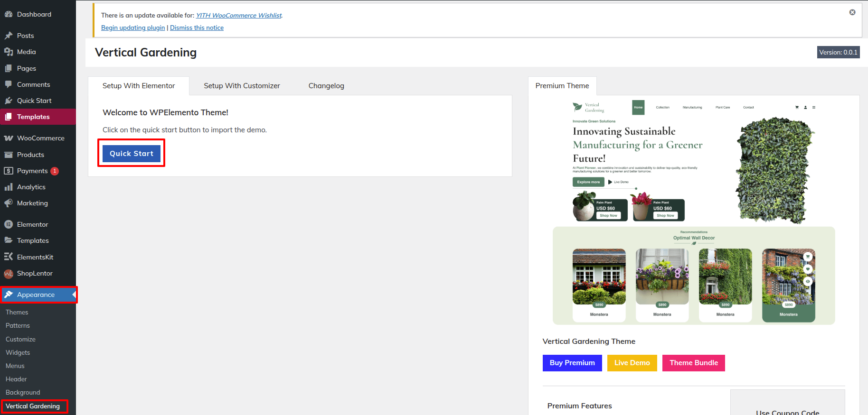Open Vertical Gardening submenu under Appearance

pos(33,406)
